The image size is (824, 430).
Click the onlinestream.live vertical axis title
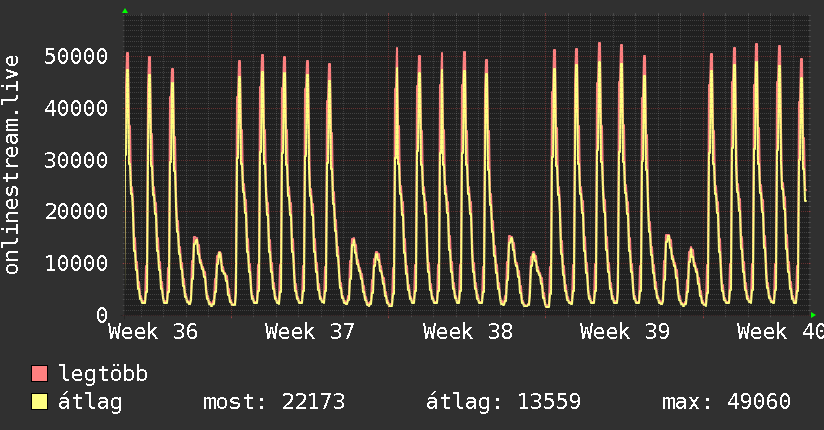click(12, 165)
